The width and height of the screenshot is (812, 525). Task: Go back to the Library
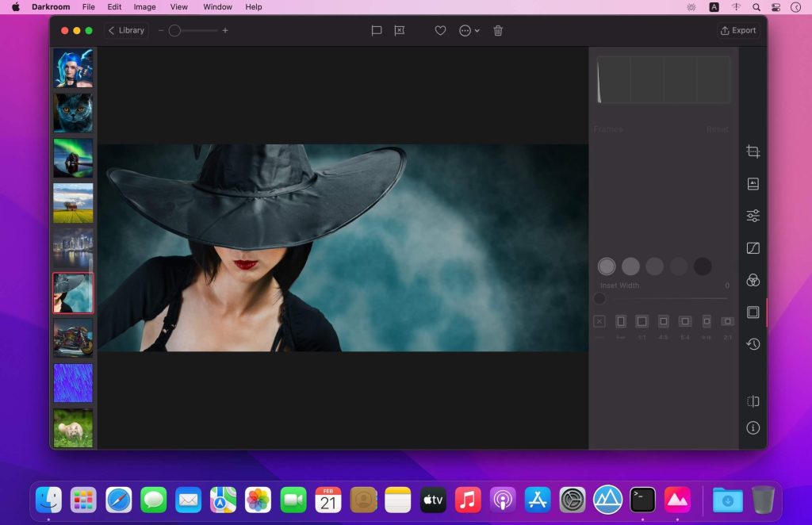[125, 30]
